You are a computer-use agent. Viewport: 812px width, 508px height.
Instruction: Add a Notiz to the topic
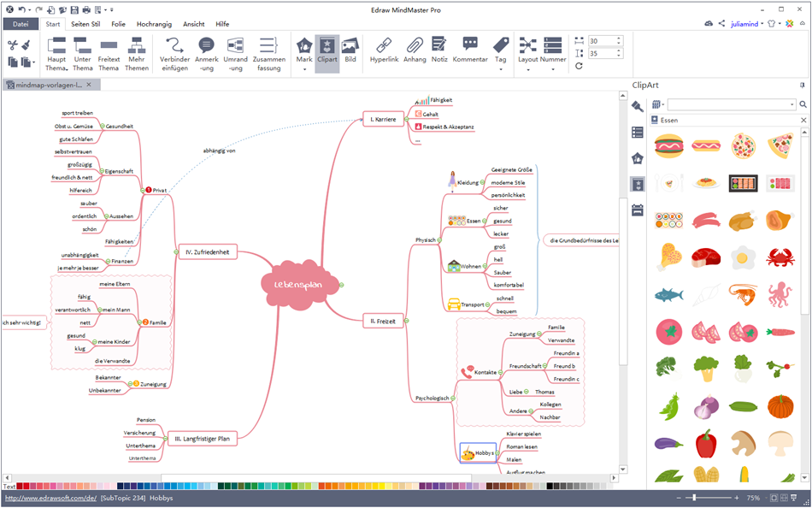[x=439, y=50]
